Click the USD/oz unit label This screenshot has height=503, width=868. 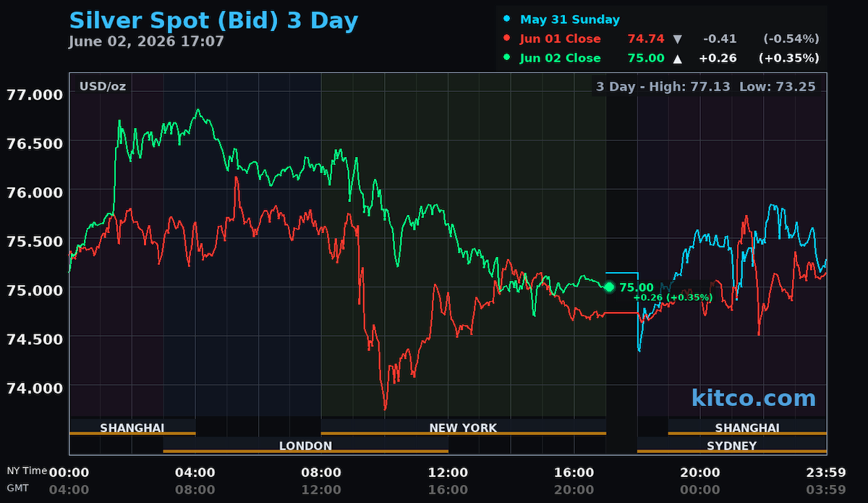(102, 87)
